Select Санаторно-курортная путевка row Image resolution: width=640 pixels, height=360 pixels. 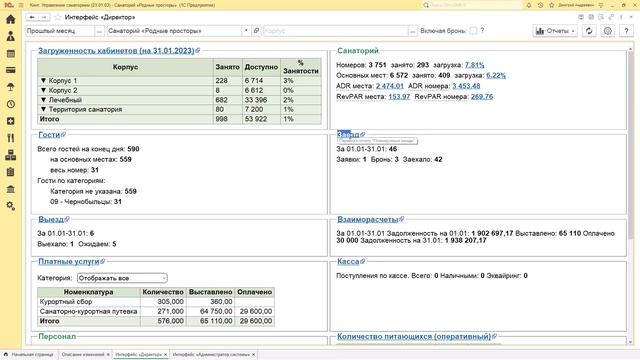[156, 311]
